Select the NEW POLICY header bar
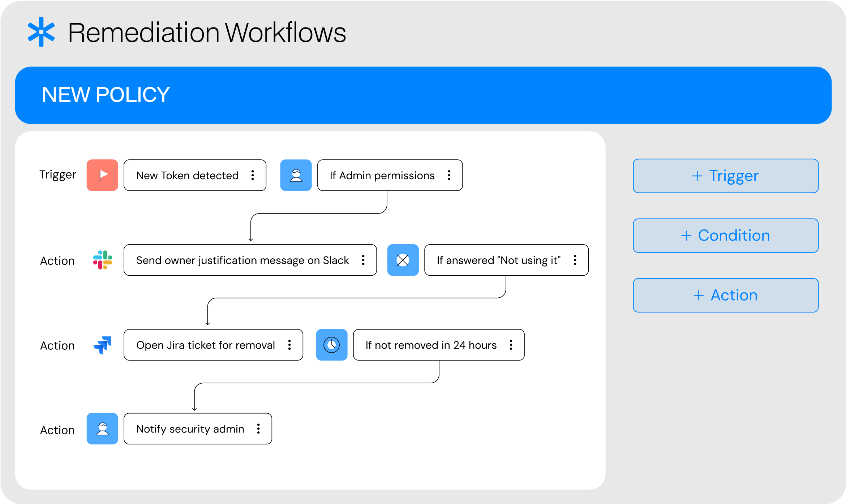 coord(423,95)
